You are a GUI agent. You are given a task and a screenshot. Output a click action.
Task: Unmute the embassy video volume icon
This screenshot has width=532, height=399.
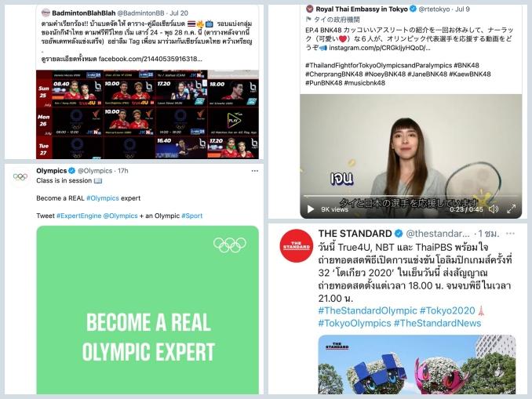(494, 209)
